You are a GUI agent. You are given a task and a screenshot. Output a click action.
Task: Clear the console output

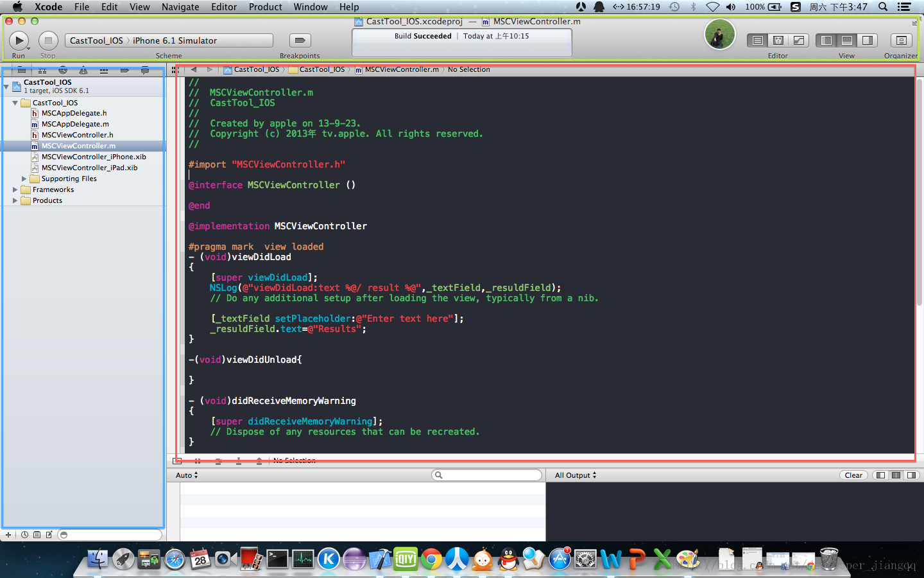pyautogui.click(x=853, y=475)
